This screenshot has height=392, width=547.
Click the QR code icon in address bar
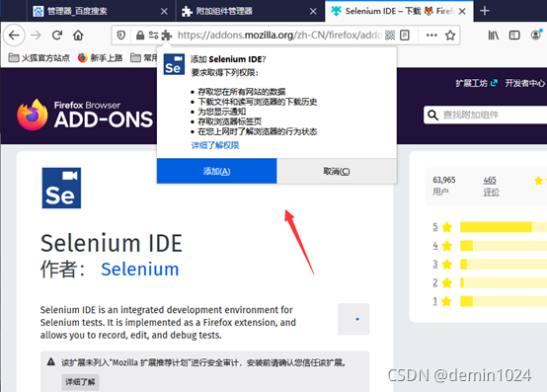390,36
